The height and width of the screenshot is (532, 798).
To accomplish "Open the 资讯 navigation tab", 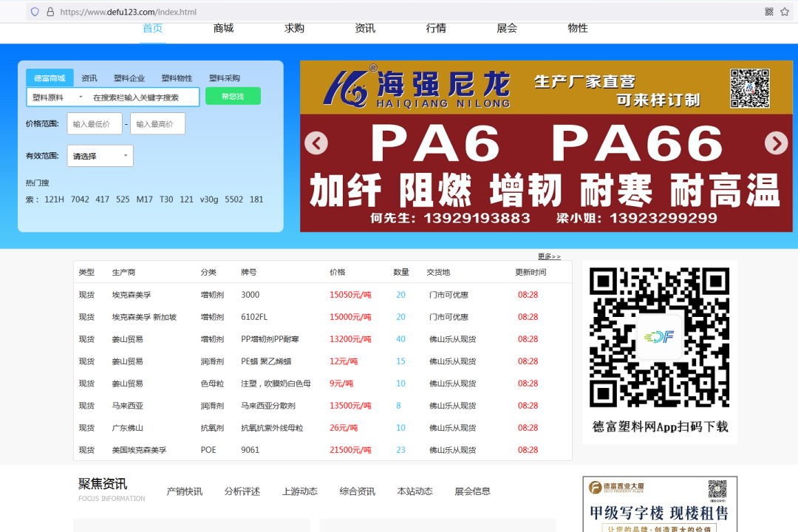I will (x=365, y=28).
